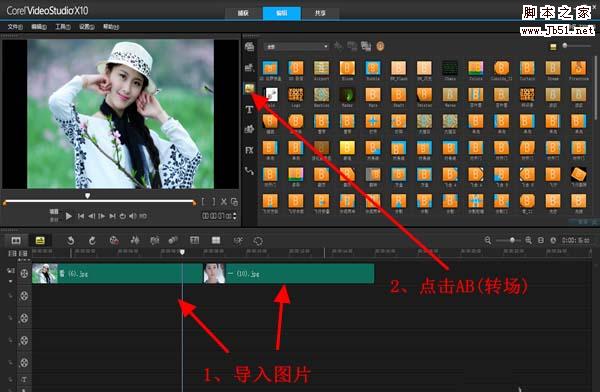Open the Mask Creator icon

(258, 241)
